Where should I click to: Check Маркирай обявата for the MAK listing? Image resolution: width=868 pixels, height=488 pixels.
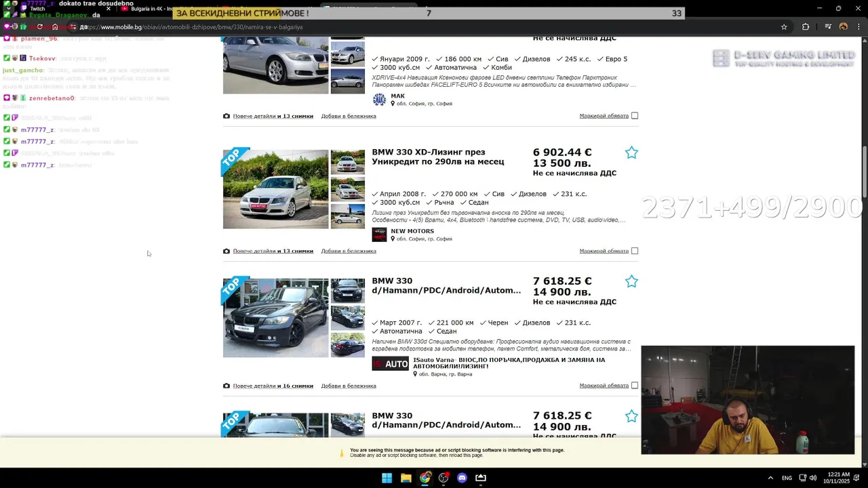(635, 116)
